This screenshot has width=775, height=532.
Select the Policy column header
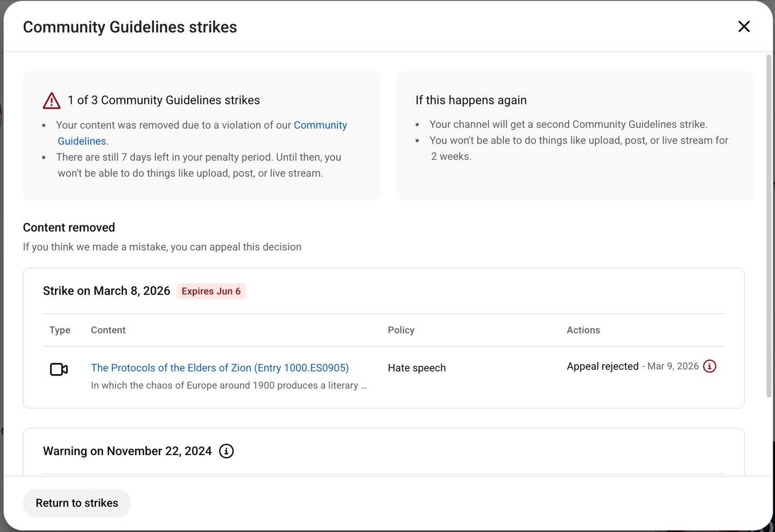pyautogui.click(x=401, y=330)
